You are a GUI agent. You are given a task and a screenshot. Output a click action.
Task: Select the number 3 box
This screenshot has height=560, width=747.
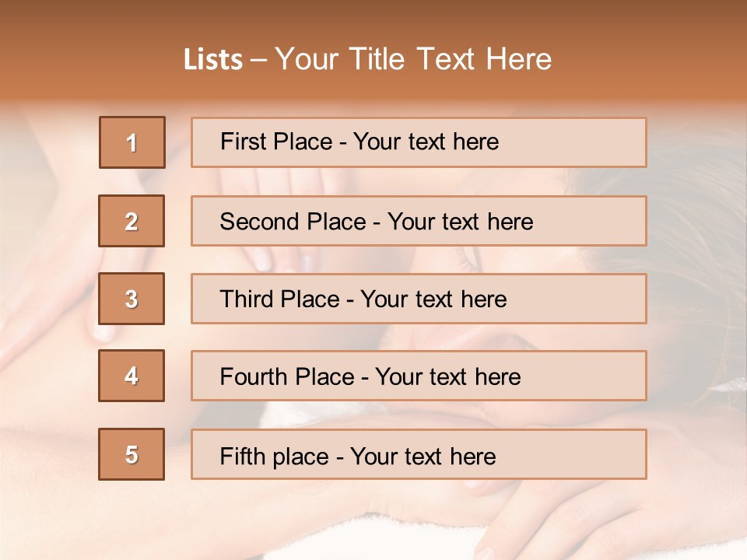pos(132,299)
